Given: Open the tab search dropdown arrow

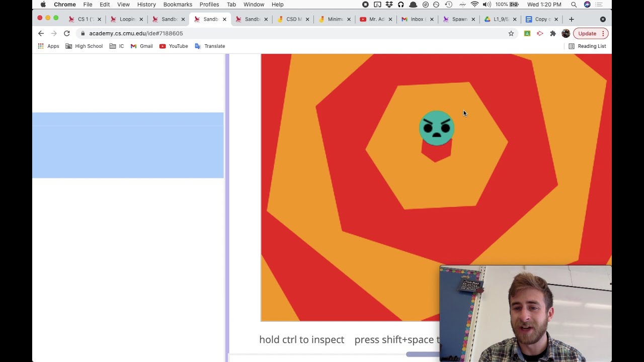Looking at the screenshot, I should [x=603, y=19].
